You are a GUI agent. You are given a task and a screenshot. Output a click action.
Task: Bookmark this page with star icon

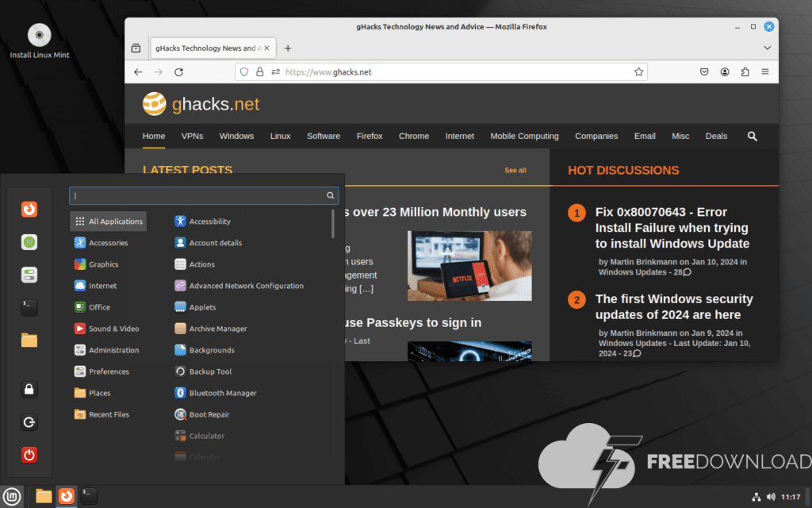coord(638,72)
